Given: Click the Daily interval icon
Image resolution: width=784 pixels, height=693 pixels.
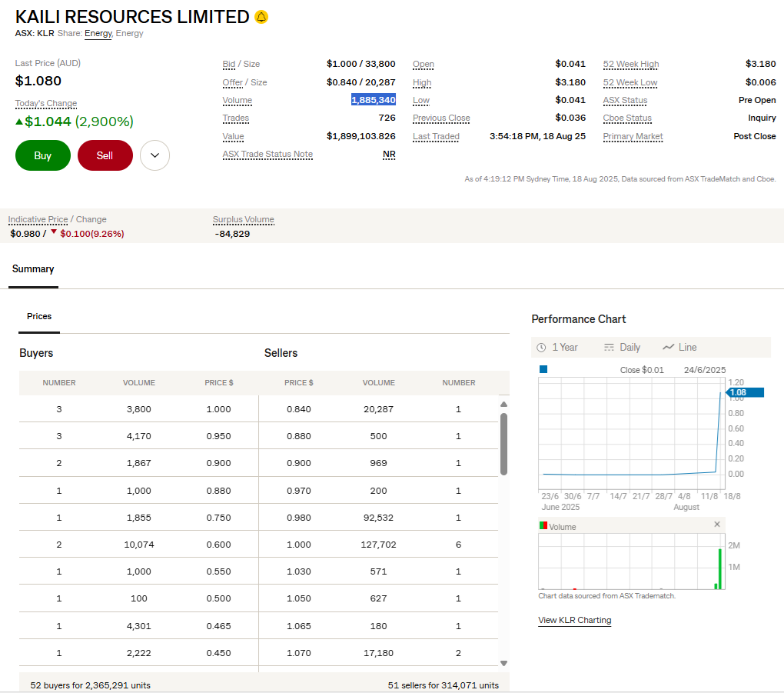Looking at the screenshot, I should (x=610, y=348).
